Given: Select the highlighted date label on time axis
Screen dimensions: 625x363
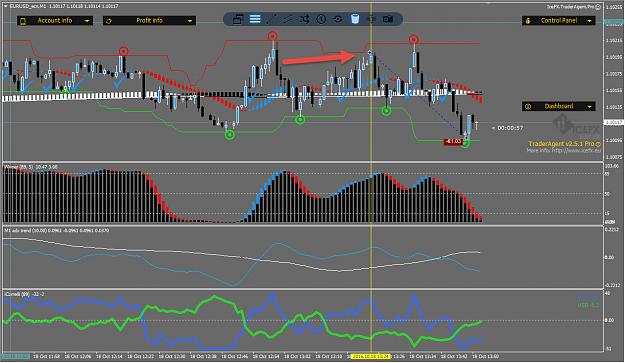Looking at the screenshot, I should (x=370, y=356).
